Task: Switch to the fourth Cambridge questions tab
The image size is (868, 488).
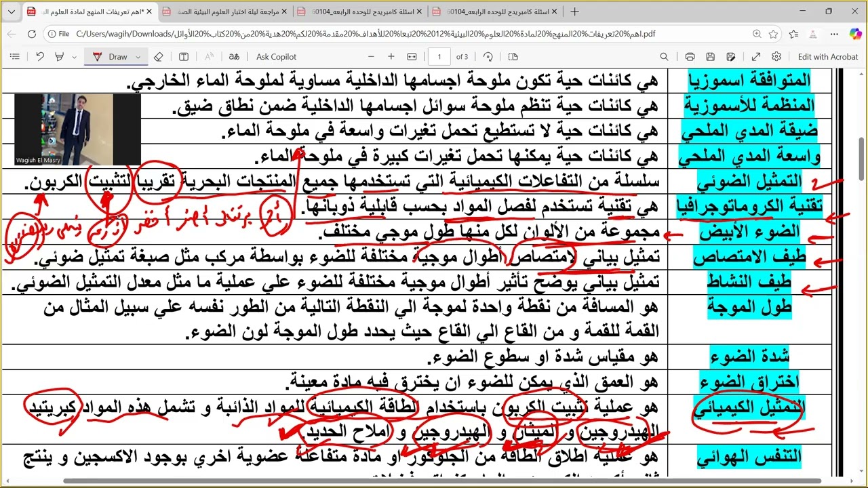Action: tap(494, 12)
